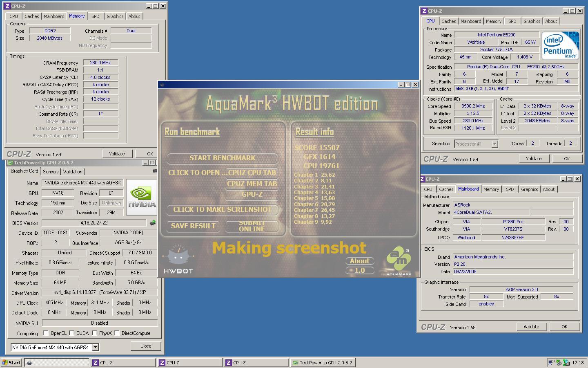Image resolution: width=588 pixels, height=368 pixels.
Task: Click the AquaMark am3 logo
Action: click(399, 261)
